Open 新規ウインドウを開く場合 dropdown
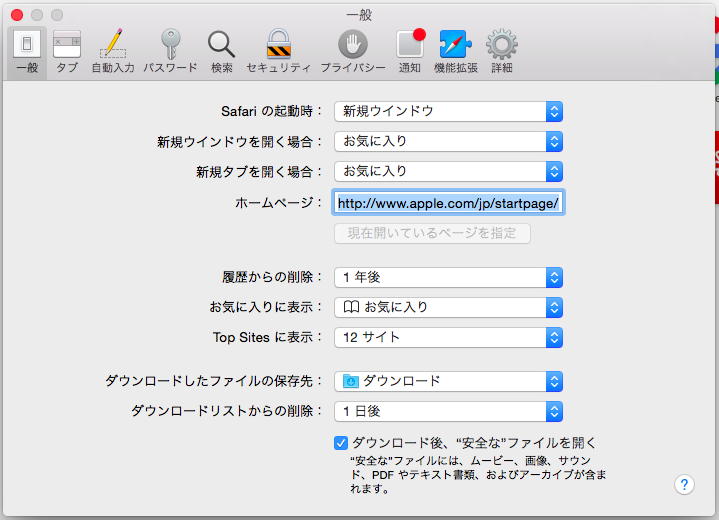 [448, 142]
